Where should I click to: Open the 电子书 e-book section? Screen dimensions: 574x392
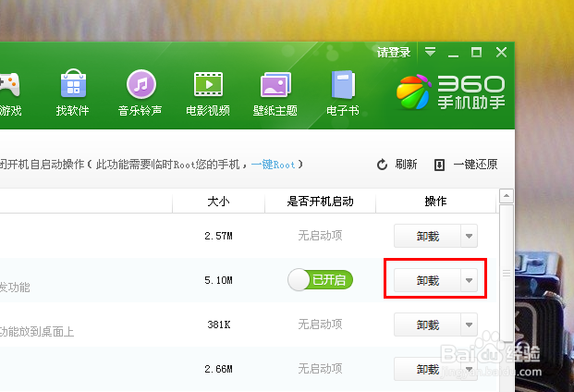(343, 93)
